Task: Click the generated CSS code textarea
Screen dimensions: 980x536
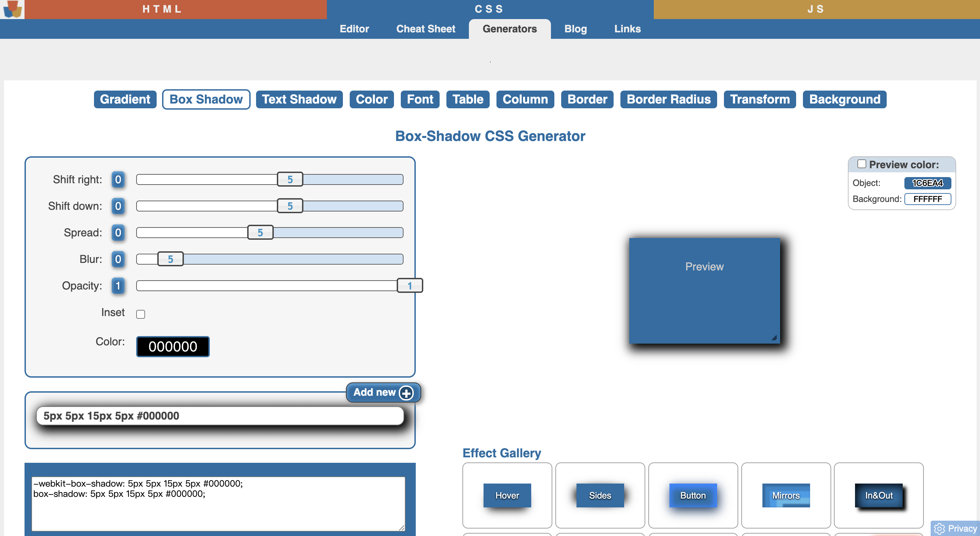Action: coord(218,503)
